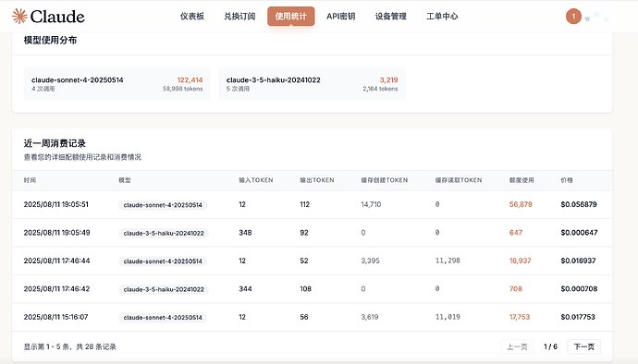Click quota usage value 56,879
This screenshot has width=638, height=364.
coord(521,204)
